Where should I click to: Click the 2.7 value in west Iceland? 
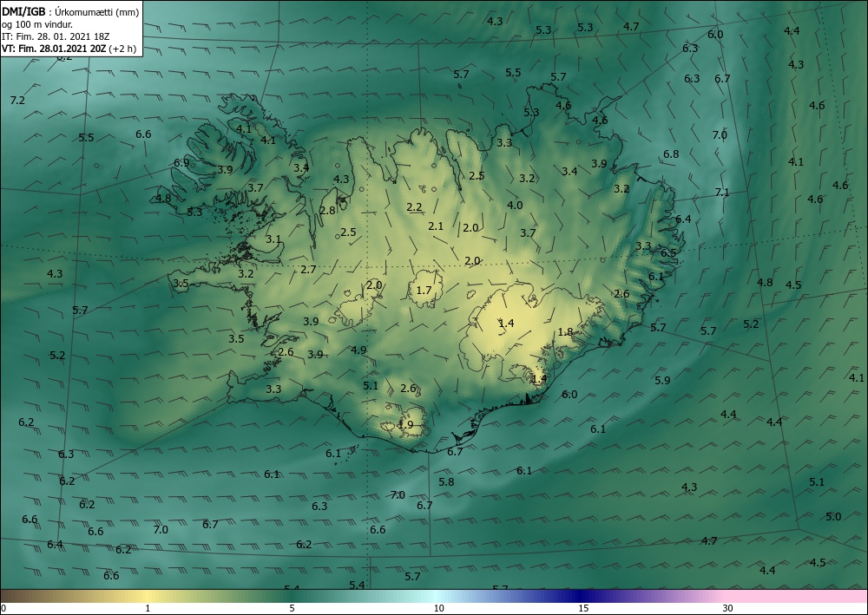point(308,270)
